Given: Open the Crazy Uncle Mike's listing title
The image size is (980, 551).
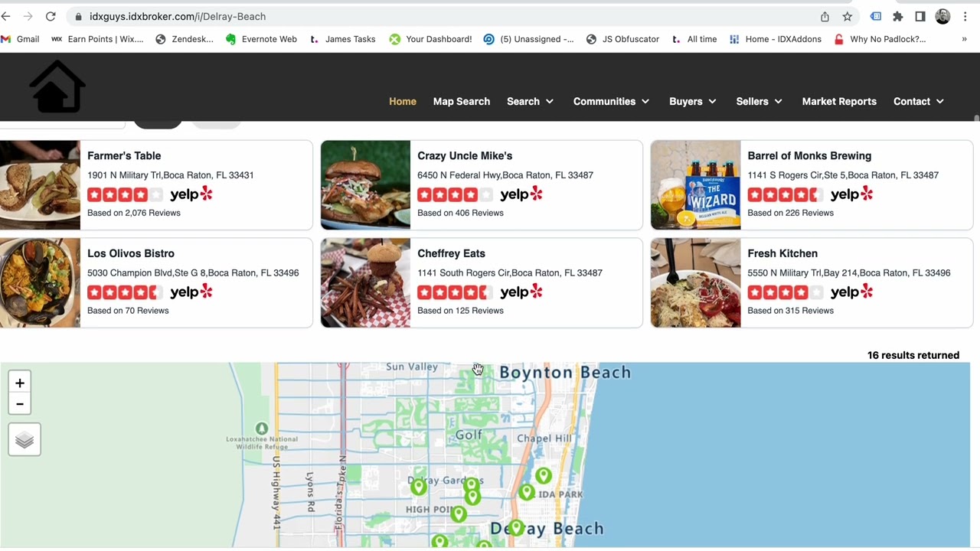Looking at the screenshot, I should (465, 155).
